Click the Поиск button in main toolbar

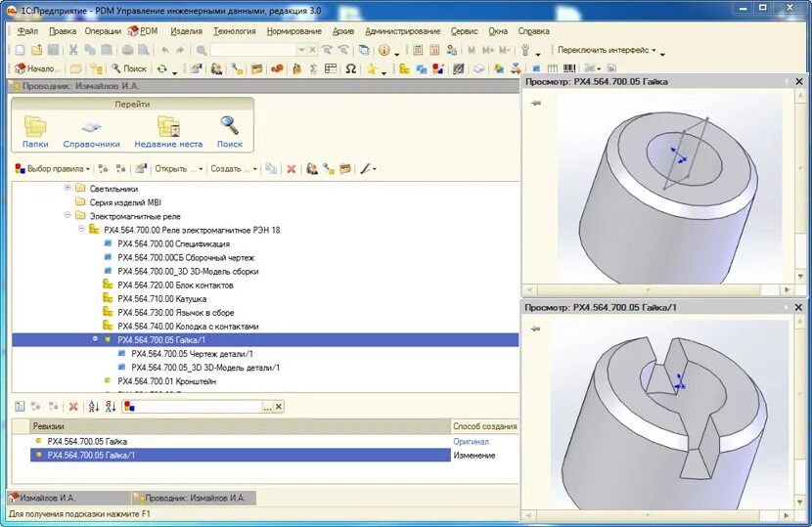[129, 68]
